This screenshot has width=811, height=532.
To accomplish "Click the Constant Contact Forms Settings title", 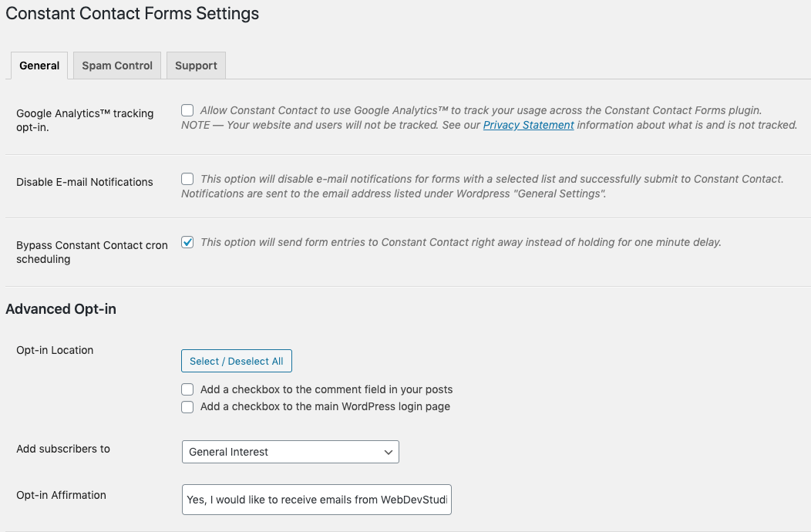I will (132, 14).
